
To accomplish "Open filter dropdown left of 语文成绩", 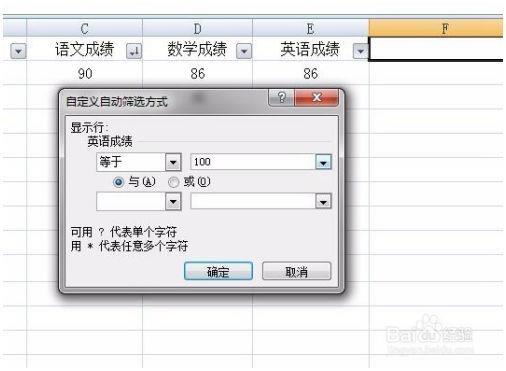I will (18, 51).
